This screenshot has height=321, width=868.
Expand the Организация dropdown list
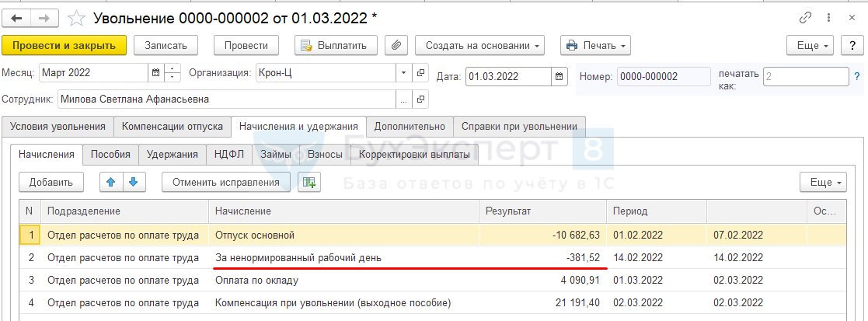tap(403, 73)
